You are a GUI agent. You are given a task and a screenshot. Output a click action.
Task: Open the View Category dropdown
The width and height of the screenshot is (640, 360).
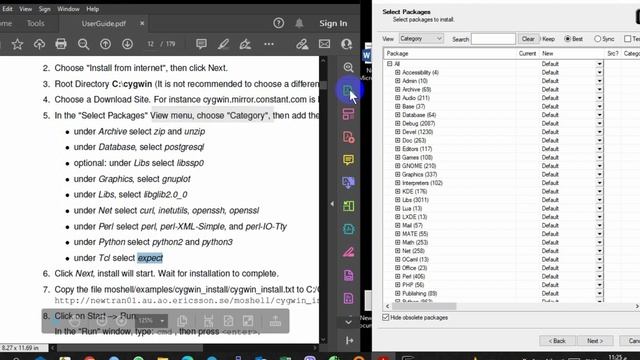[x=421, y=38]
